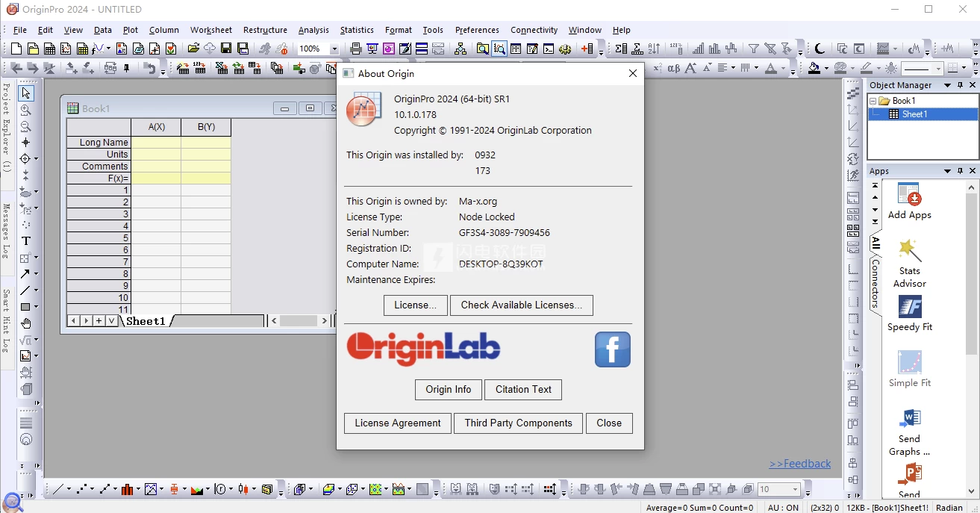Click the Add Data Filter funnel icon
Viewport: 980px width, 513px height.
pyautogui.click(x=754, y=49)
